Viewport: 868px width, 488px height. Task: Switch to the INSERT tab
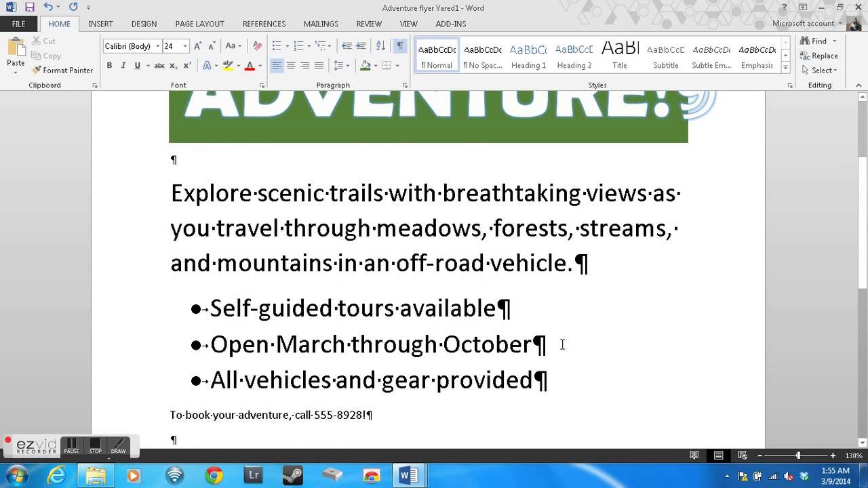tap(100, 24)
